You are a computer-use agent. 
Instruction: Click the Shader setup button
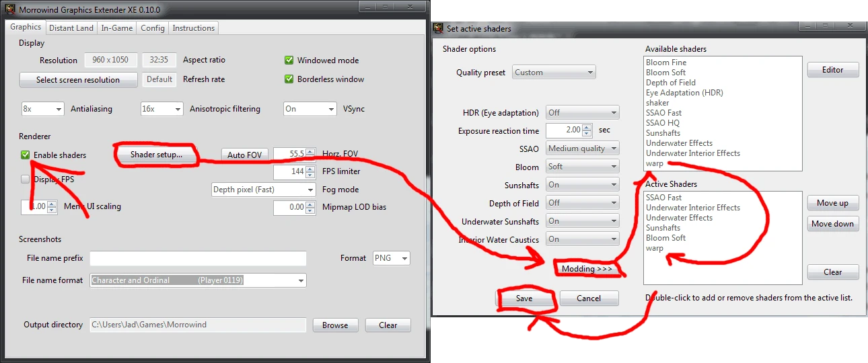pyautogui.click(x=156, y=155)
